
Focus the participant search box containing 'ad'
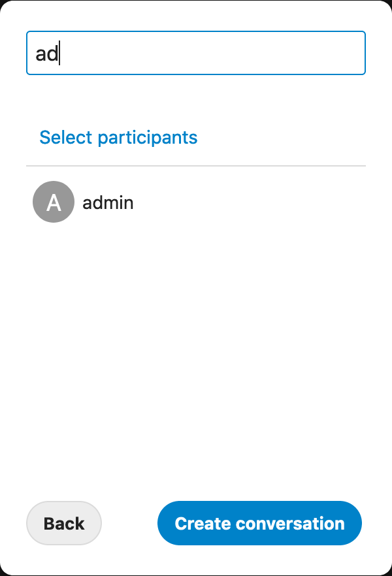(x=195, y=53)
